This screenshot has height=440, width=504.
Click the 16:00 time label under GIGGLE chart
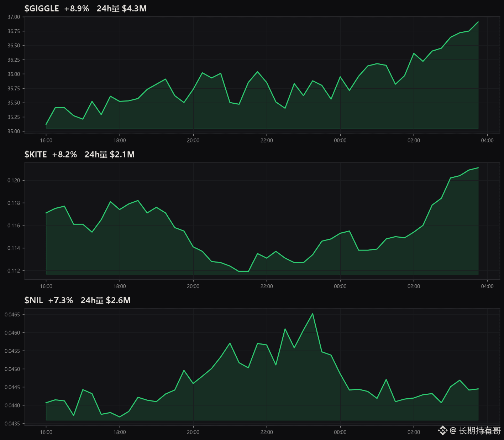46,140
